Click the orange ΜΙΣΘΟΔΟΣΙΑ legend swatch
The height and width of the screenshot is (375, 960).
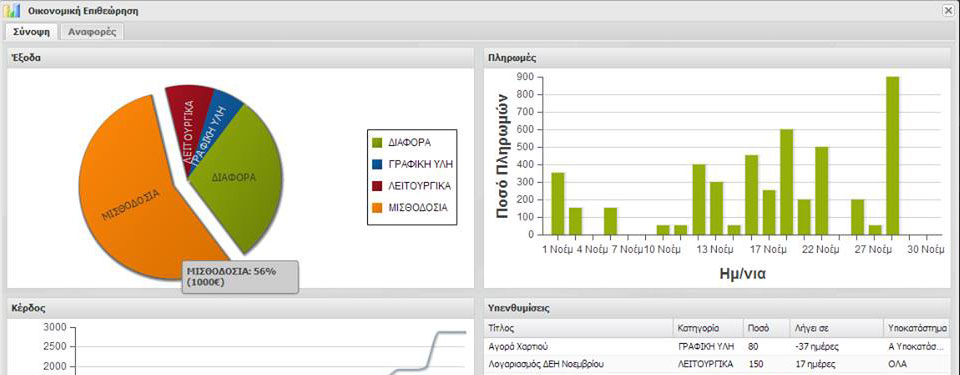377,208
